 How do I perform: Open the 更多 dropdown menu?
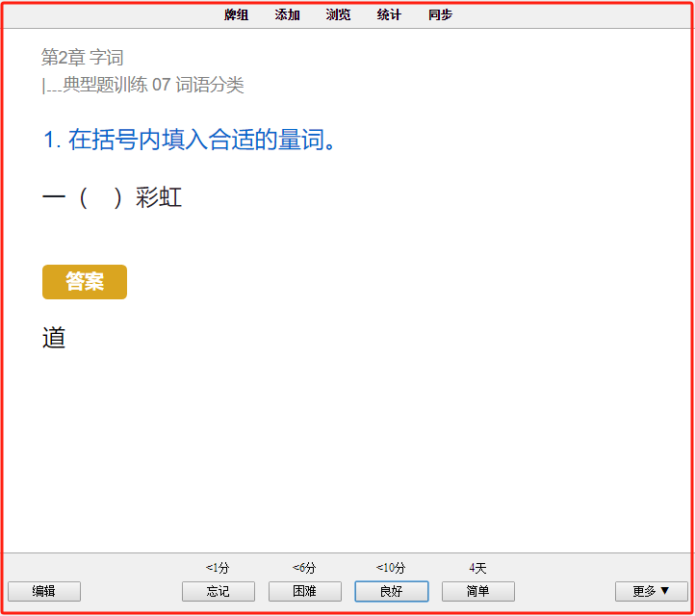(x=651, y=591)
